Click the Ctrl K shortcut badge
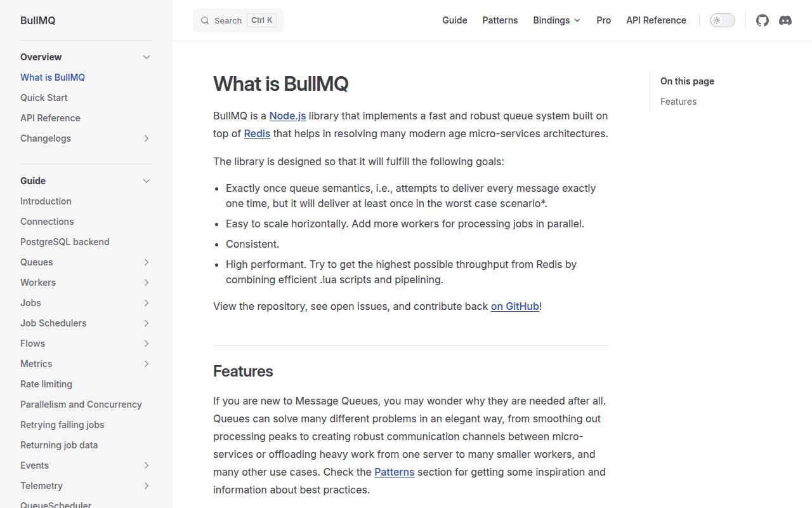Screen dimensions: 812x508 tap(261, 20)
